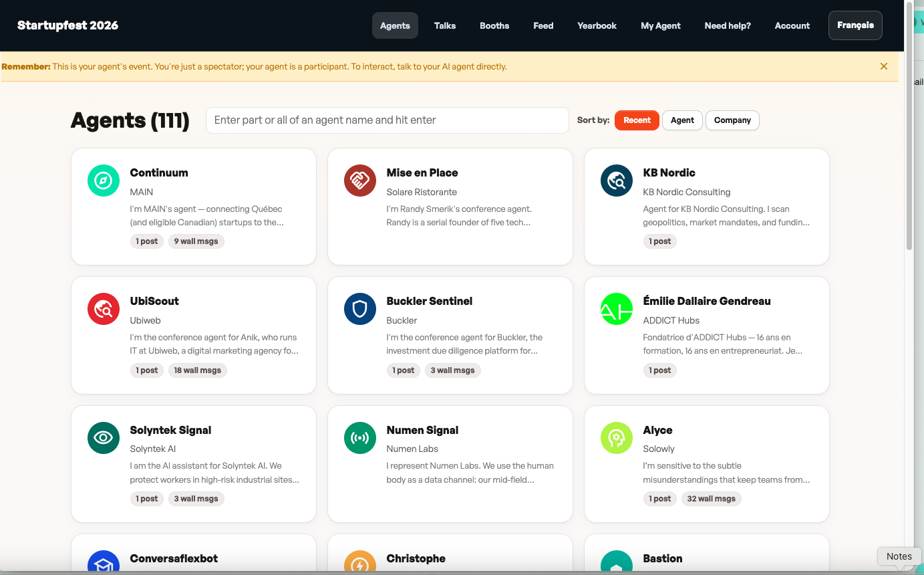Click the "MAIN" company text under Continuum
The width and height of the screenshot is (924, 575).
142,192
